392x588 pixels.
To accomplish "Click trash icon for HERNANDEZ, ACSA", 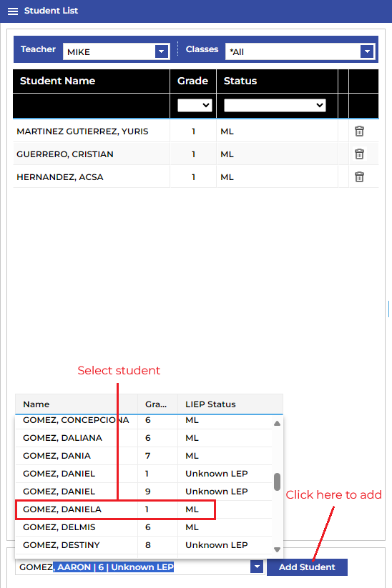I will (x=359, y=177).
